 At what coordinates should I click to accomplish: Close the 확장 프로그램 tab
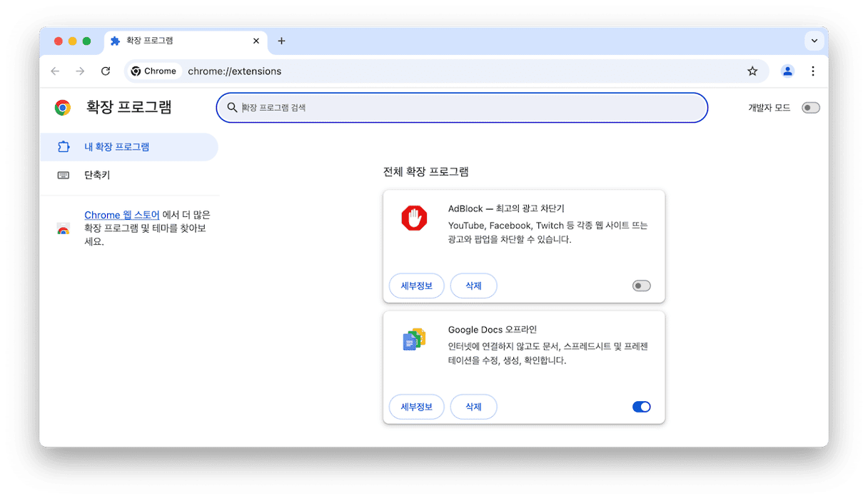(x=256, y=41)
